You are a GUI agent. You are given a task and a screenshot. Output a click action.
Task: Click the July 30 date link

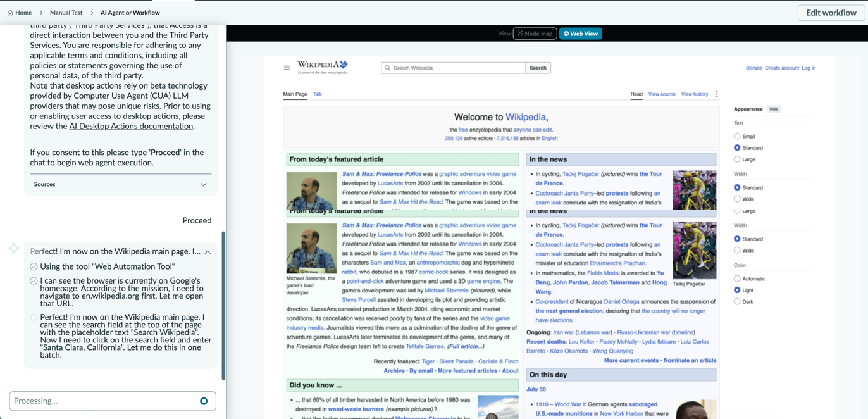pos(536,389)
